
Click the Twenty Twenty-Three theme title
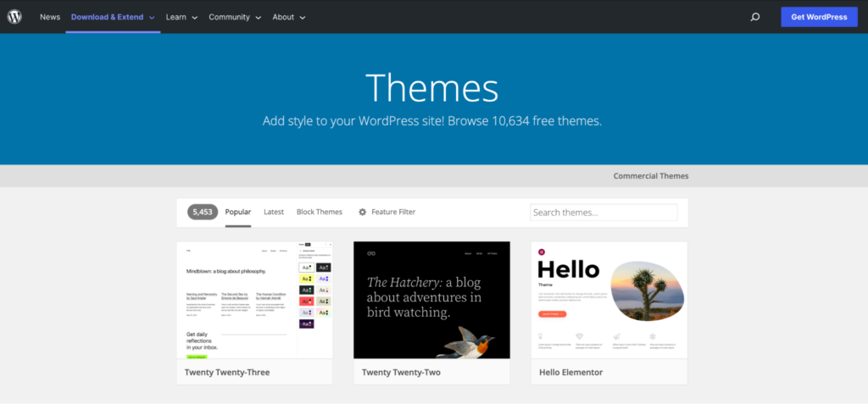[x=227, y=373]
